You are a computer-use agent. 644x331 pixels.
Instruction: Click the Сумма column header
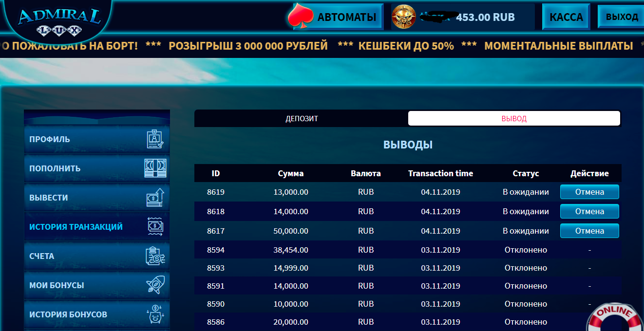291,173
